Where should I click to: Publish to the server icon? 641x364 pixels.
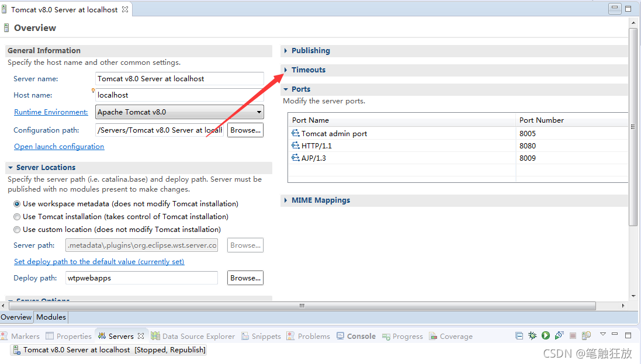point(586,336)
